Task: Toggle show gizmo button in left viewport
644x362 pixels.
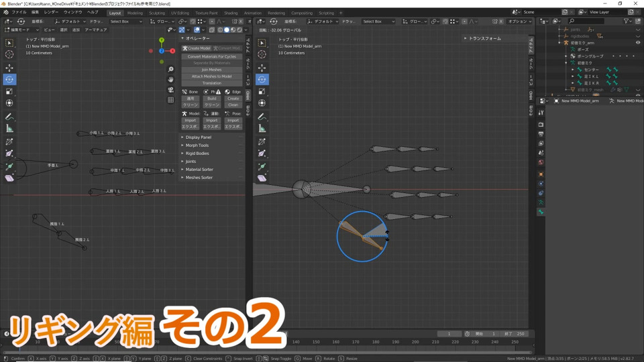Action: pos(182,30)
